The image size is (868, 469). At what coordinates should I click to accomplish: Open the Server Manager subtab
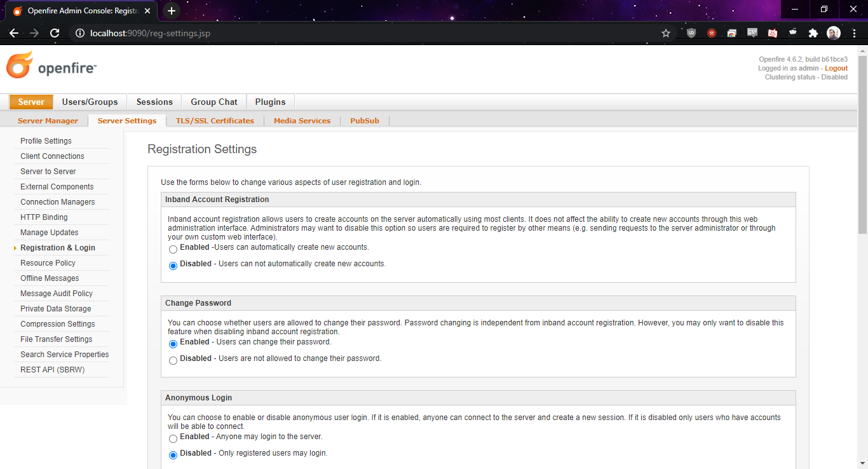point(48,121)
